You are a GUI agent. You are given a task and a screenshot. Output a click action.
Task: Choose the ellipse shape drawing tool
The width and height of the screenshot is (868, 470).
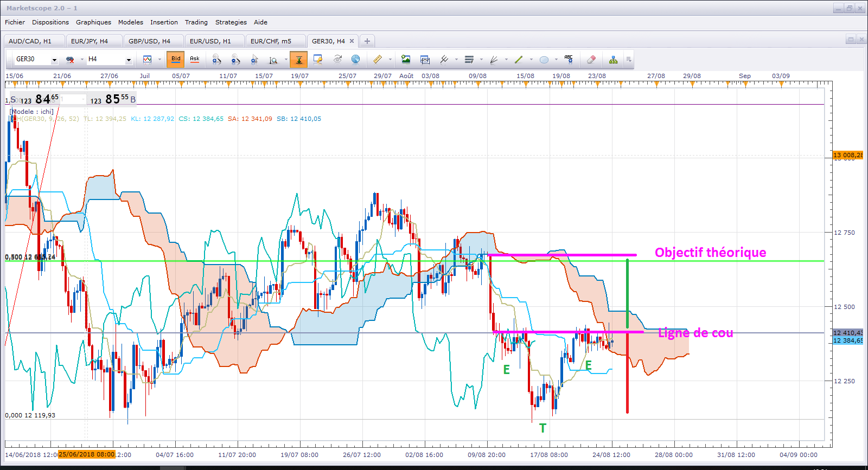click(x=544, y=59)
